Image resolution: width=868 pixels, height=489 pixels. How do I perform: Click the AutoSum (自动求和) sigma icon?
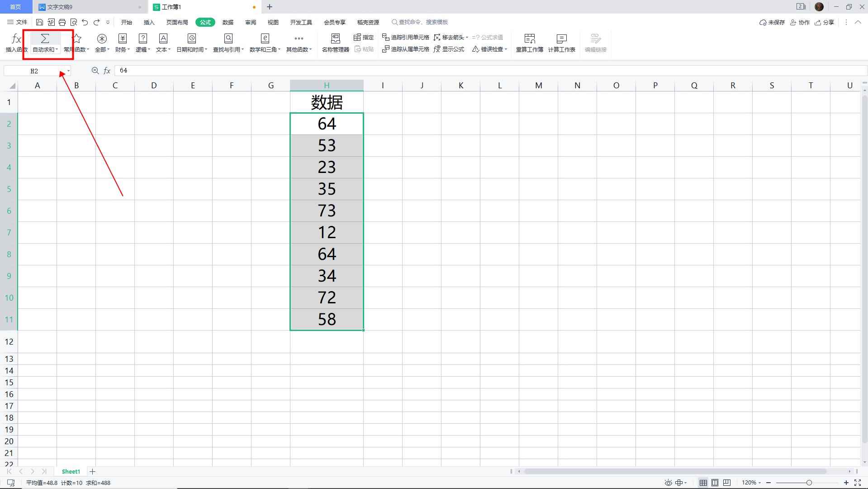(x=45, y=38)
